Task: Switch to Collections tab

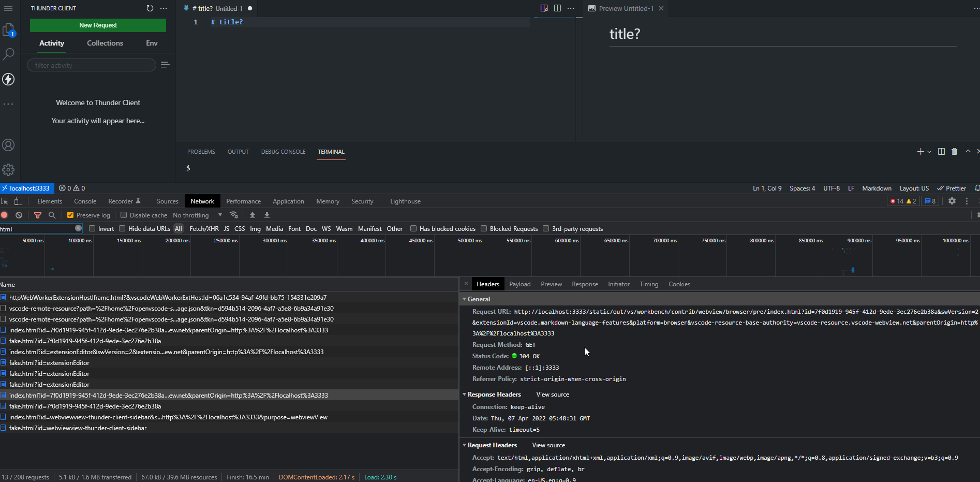Action: point(105,43)
